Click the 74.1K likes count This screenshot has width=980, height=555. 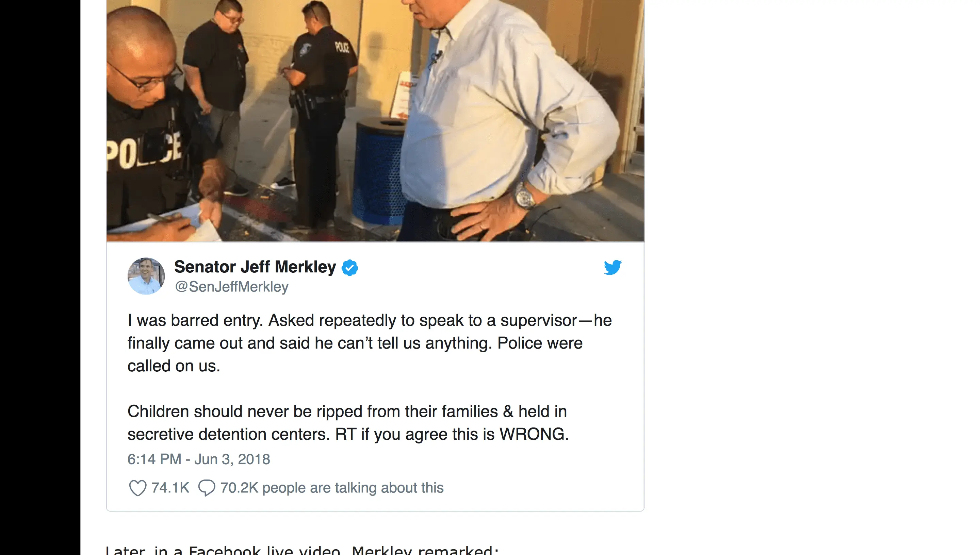tap(170, 488)
